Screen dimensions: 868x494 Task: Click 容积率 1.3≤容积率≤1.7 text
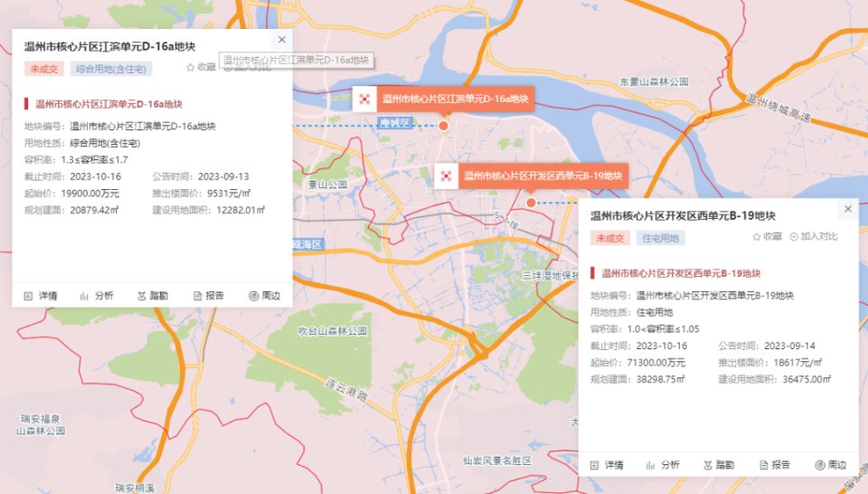point(95,159)
